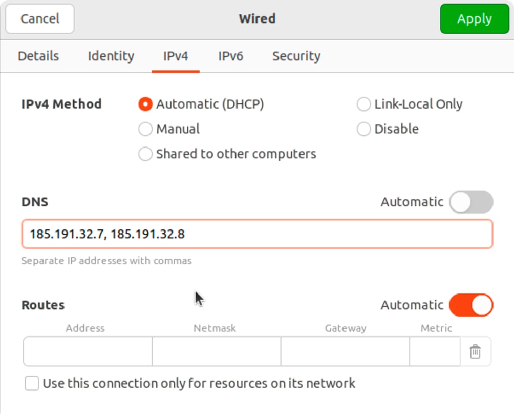Click the route Gateway field
This screenshot has width=514, height=420.
(x=345, y=351)
